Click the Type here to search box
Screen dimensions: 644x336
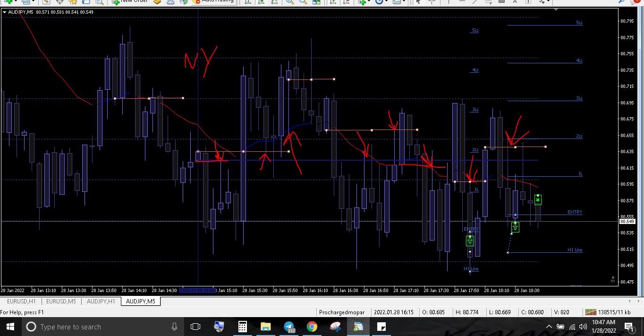point(103,327)
